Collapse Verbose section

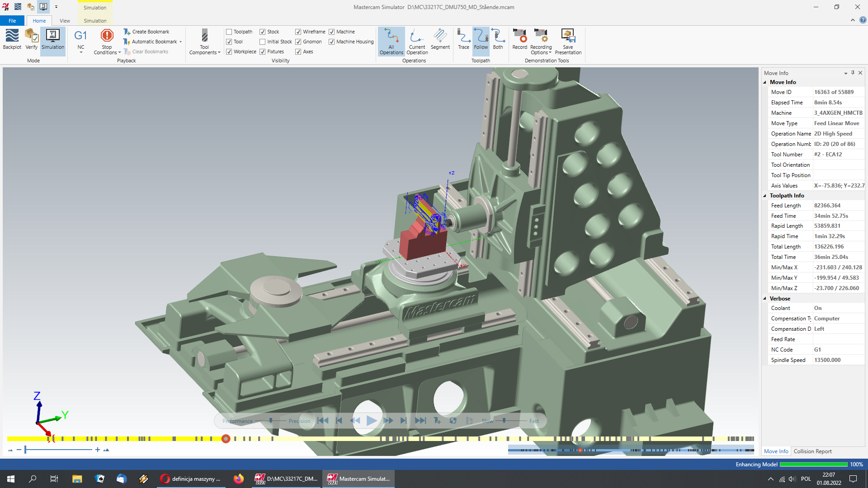click(765, 299)
